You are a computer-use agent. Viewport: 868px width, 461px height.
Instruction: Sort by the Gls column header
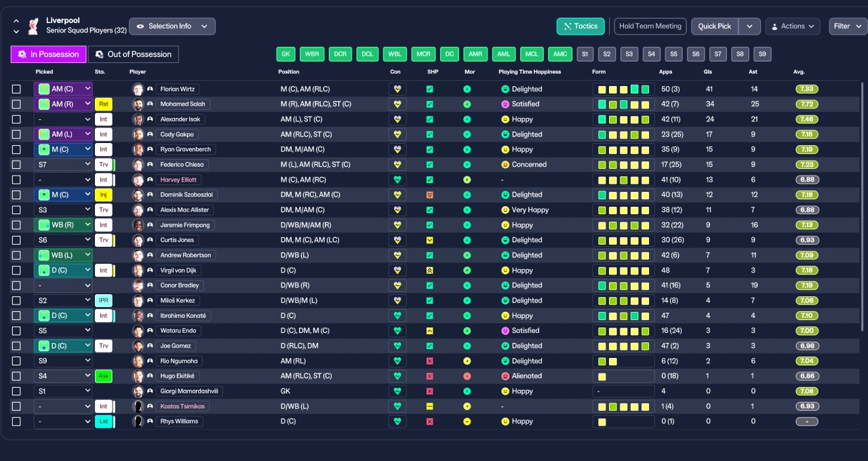coord(708,72)
